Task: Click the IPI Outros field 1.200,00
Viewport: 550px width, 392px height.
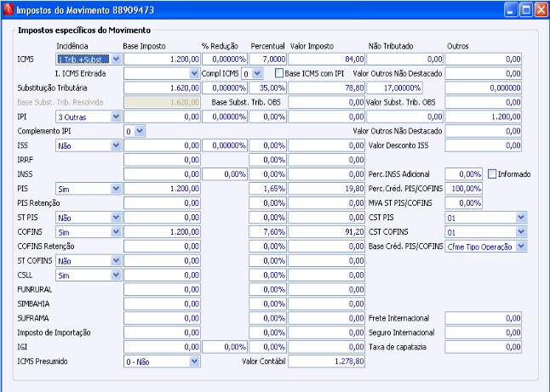Action: 484,116
